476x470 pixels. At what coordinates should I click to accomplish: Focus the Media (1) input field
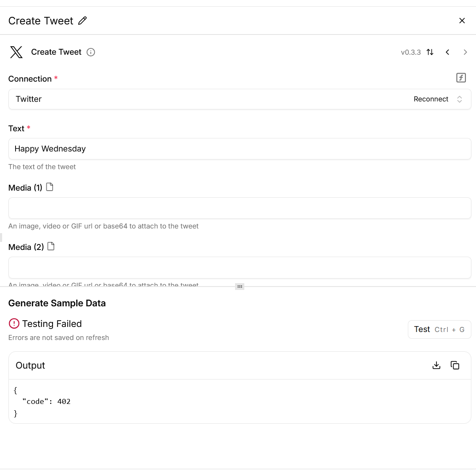[x=240, y=208]
